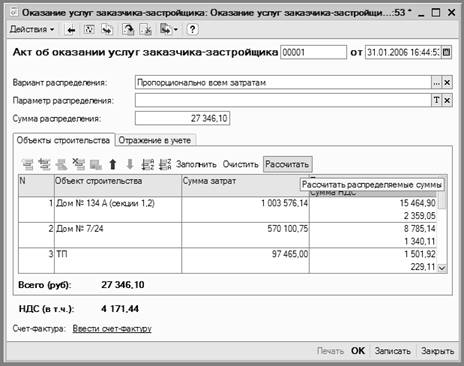Clear the Вариант распределения field with X
The image size is (464, 366).
point(447,82)
